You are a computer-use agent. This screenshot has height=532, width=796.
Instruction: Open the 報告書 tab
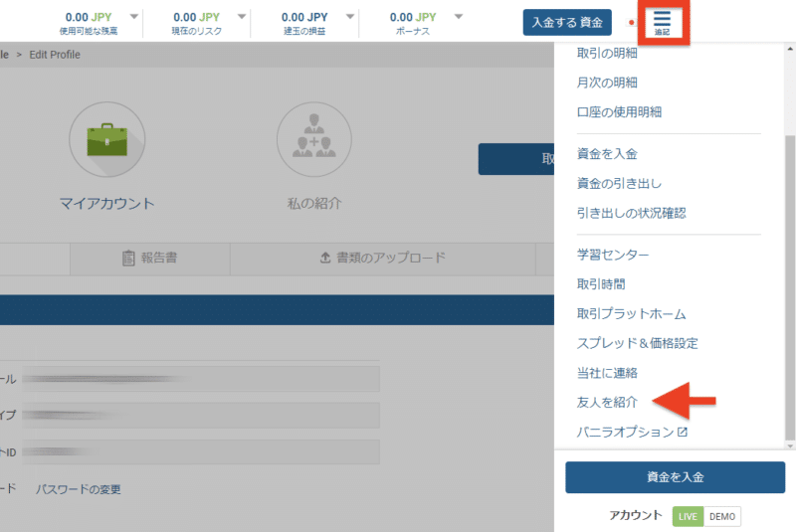[150, 259]
